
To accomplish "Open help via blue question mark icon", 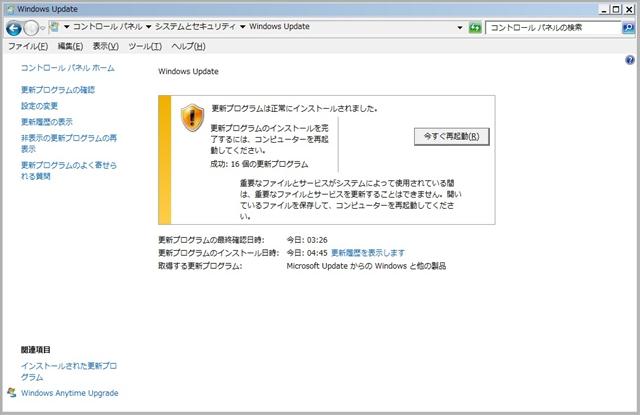I will tap(630, 60).
